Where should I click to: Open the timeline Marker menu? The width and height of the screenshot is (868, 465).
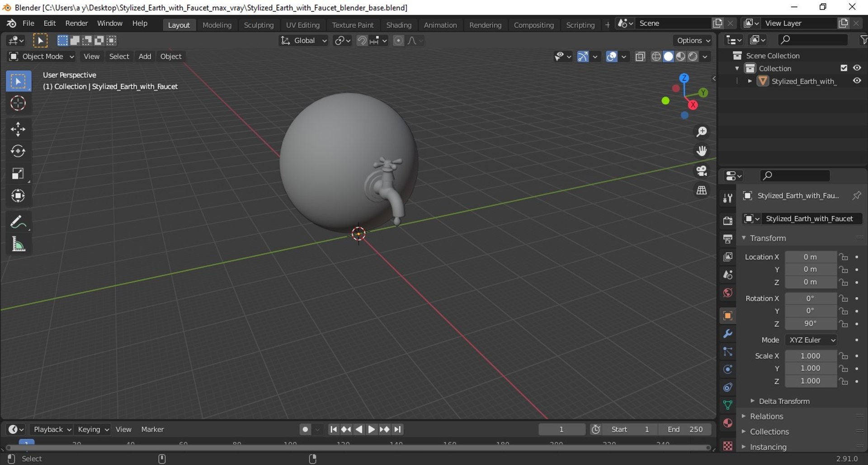pos(152,429)
